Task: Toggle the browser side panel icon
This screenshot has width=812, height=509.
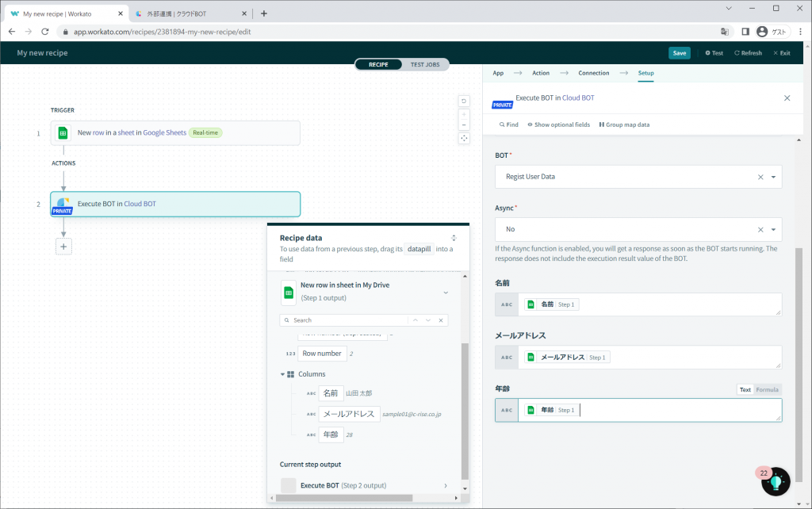Action: (745, 32)
